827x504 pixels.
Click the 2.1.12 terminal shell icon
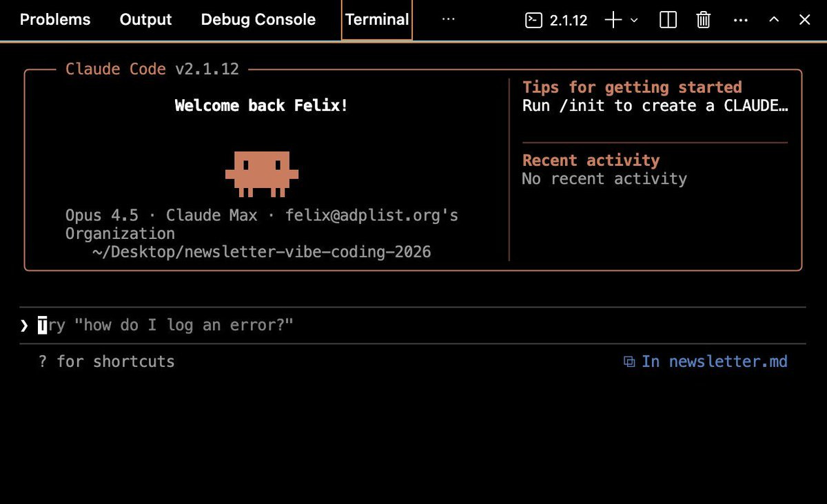click(x=533, y=20)
